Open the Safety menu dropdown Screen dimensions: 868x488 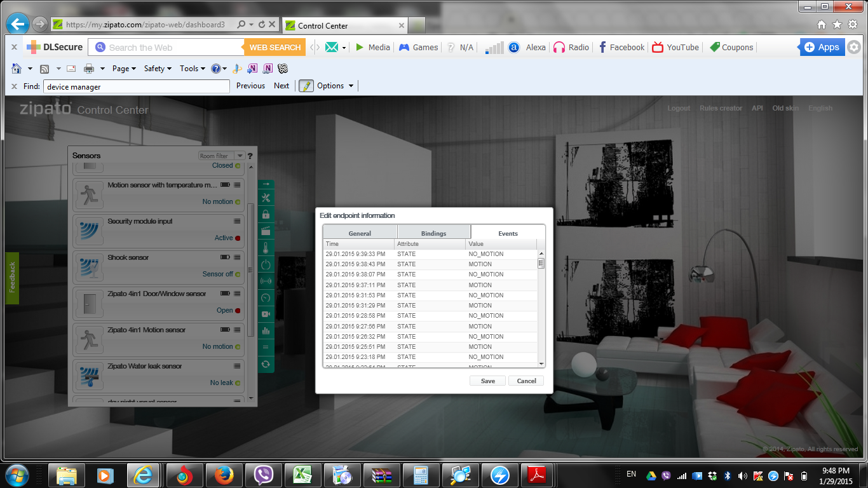pyautogui.click(x=158, y=69)
